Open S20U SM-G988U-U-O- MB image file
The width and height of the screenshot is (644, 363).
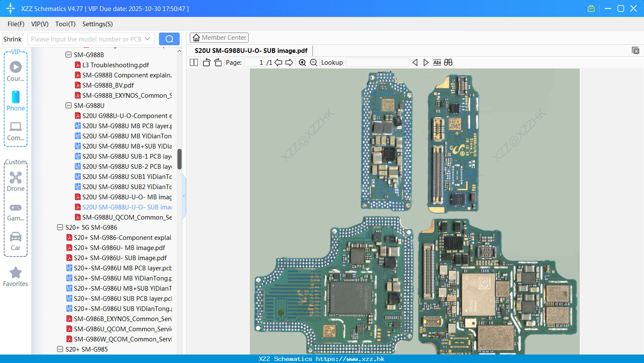127,197
